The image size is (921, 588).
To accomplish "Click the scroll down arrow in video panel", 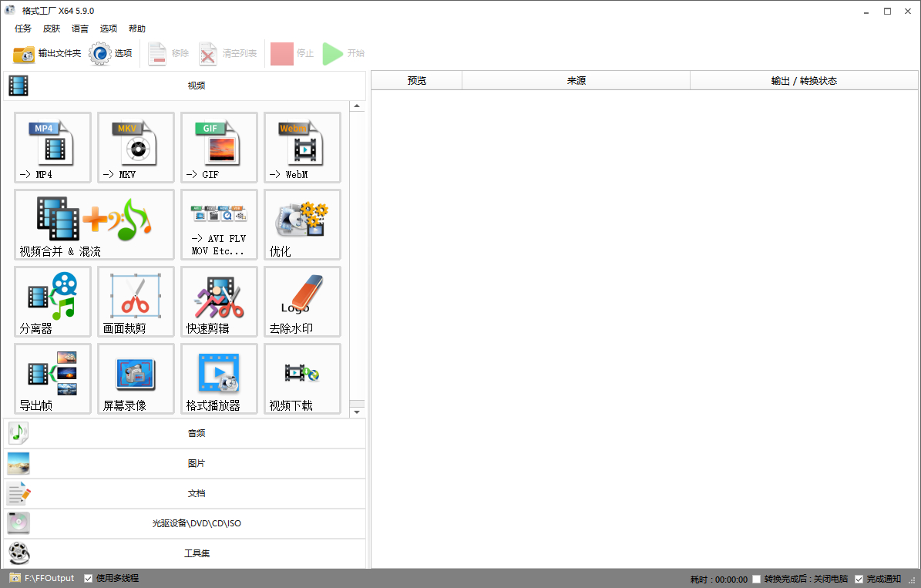I will coord(357,412).
